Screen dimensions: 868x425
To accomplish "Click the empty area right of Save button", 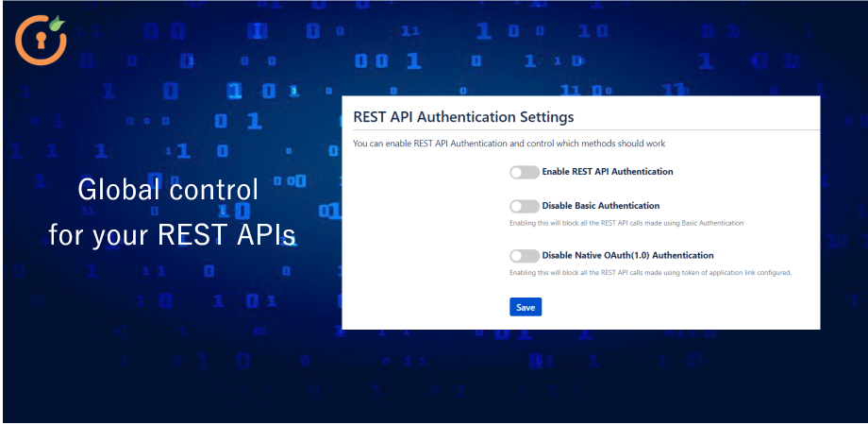I will click(660, 307).
